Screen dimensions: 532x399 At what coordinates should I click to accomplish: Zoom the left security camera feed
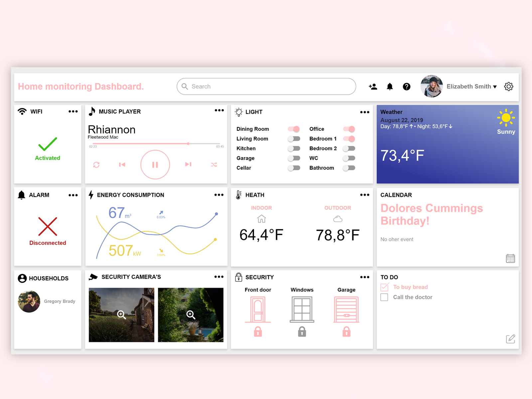pyautogui.click(x=121, y=315)
